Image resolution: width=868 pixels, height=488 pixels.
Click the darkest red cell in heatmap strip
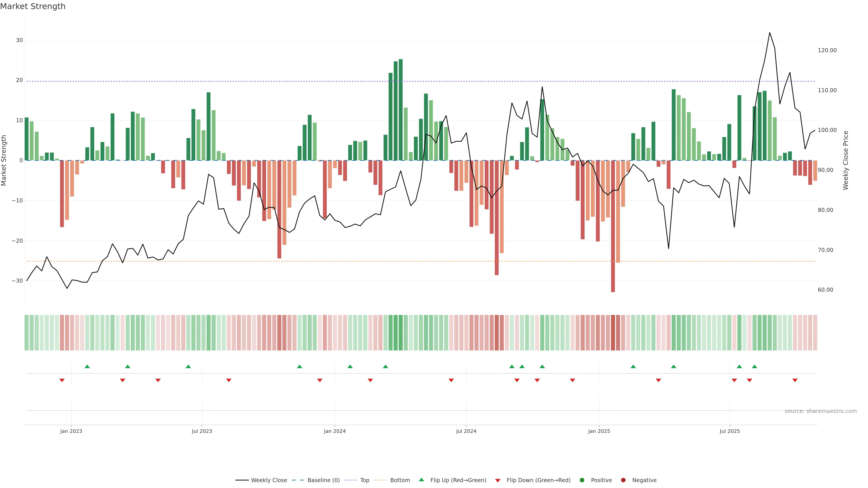click(x=613, y=333)
